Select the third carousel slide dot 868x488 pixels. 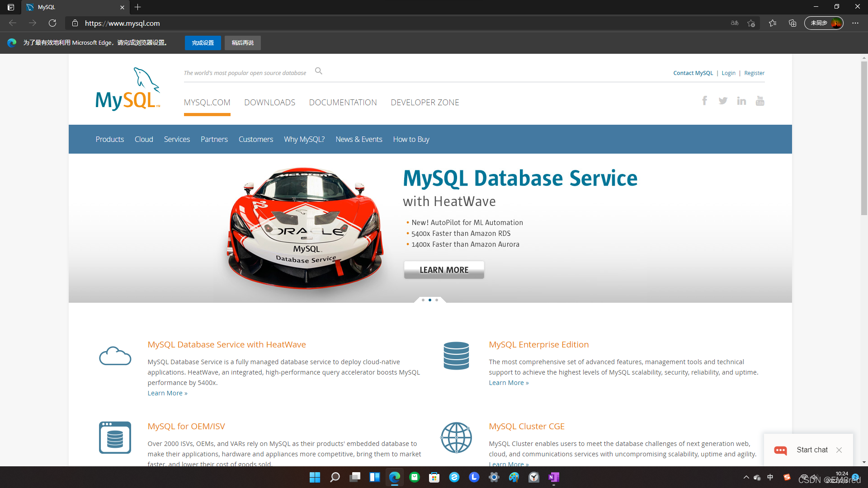(x=437, y=300)
